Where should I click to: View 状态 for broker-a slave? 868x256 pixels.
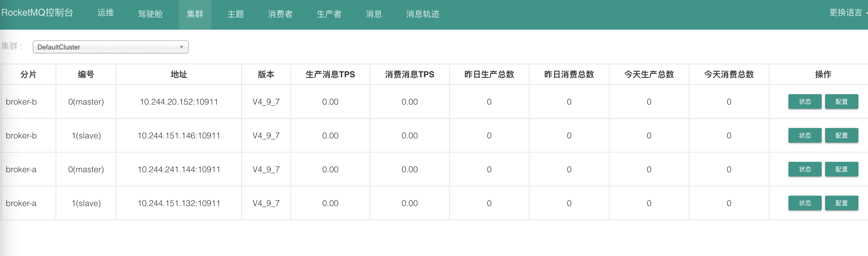(805, 203)
